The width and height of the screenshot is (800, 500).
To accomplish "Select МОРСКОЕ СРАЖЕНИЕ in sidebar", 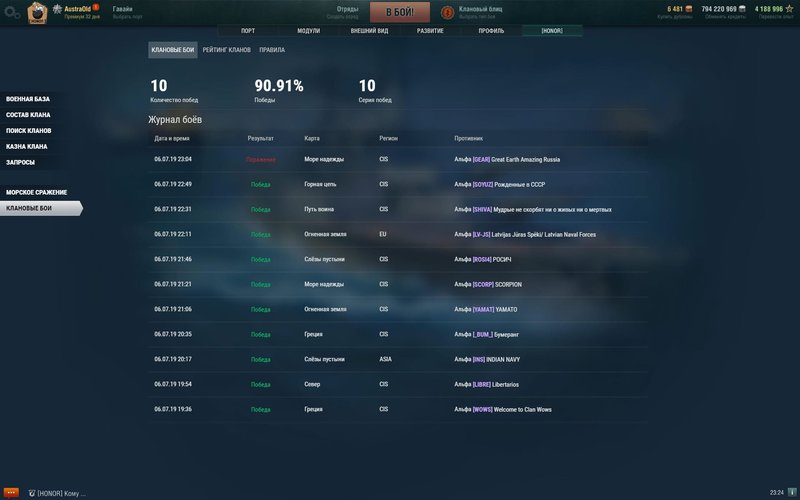I will (36, 192).
